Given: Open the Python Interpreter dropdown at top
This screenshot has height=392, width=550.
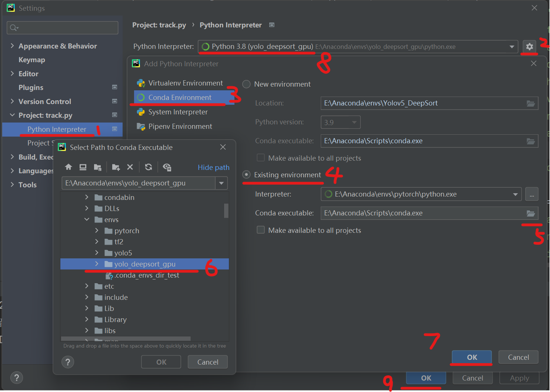Looking at the screenshot, I should 511,47.
